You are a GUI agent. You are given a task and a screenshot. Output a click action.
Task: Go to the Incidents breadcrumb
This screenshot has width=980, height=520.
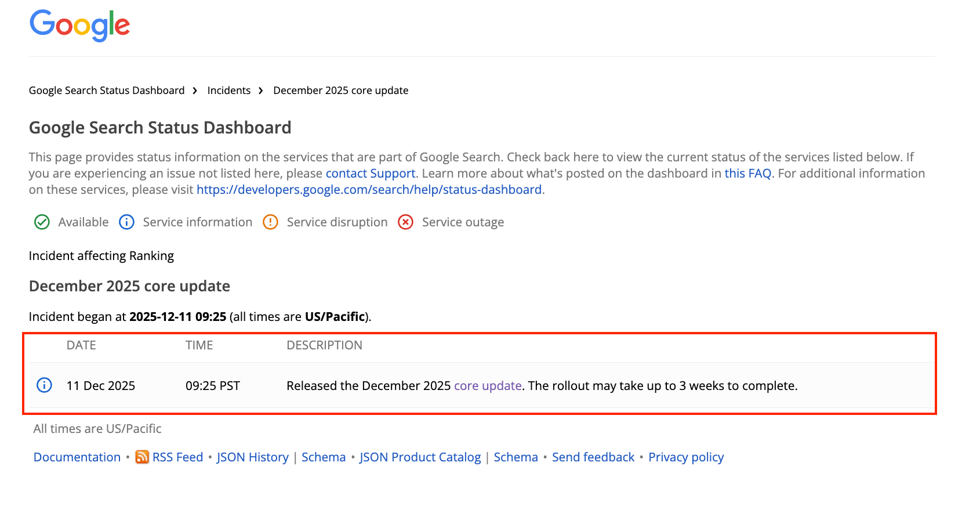click(229, 91)
